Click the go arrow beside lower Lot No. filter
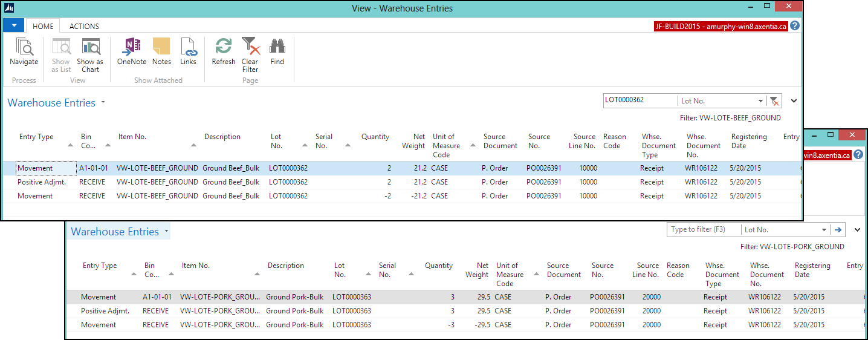 click(x=838, y=230)
